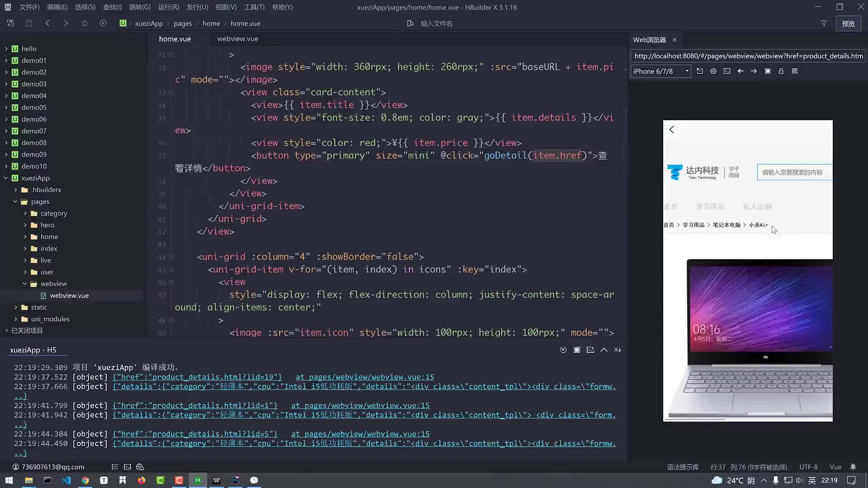The image size is (868, 488).
Task: Click the filter funnel icon
Action: (x=824, y=23)
